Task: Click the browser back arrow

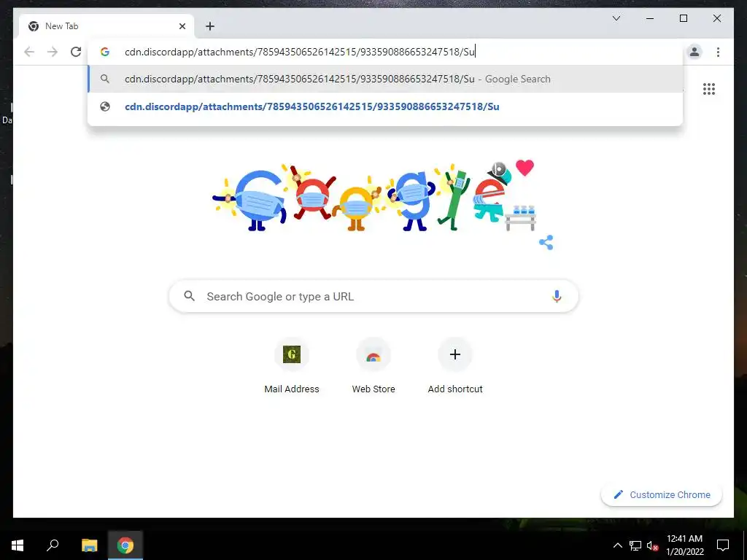Action: [x=29, y=52]
